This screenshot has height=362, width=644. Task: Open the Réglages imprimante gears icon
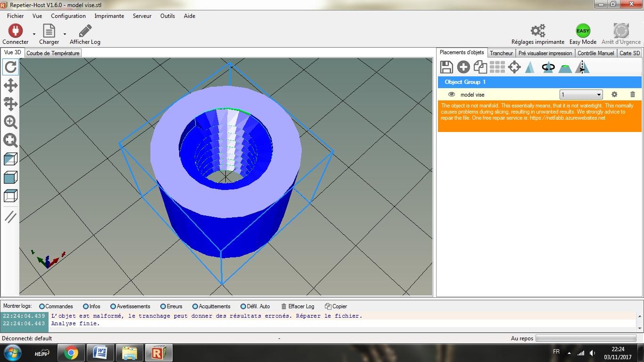click(537, 32)
